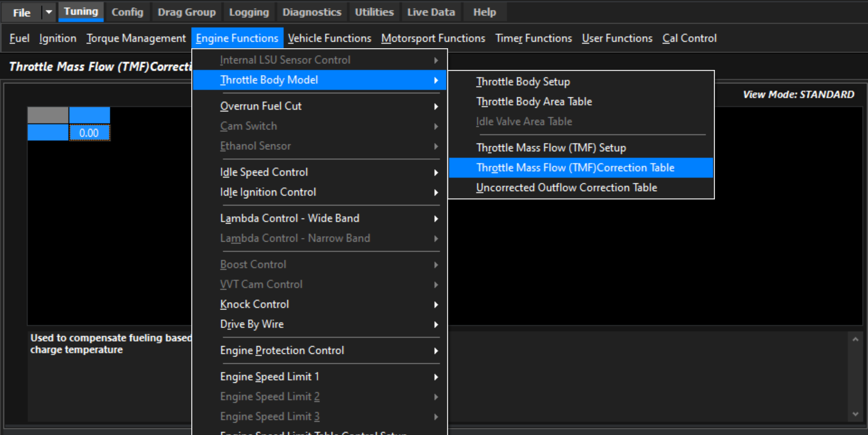Click the Fuel menu
The image size is (868, 435).
[x=19, y=38]
